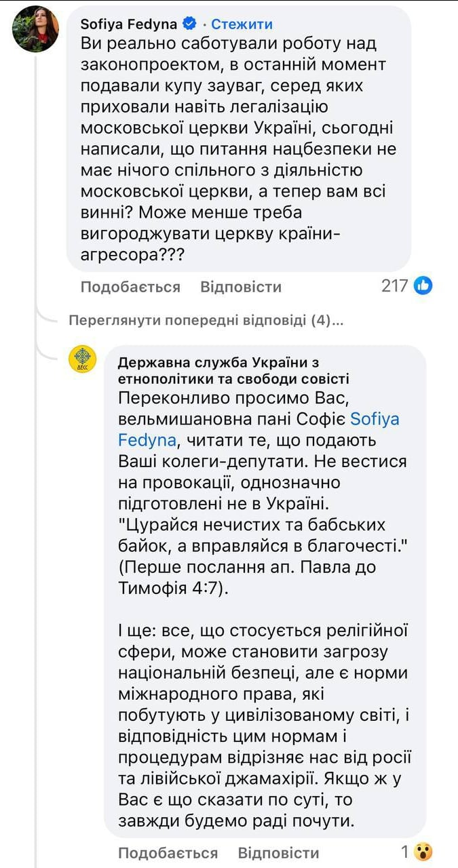Click the blue verified badge icon
The height and width of the screenshot is (868, 458).
click(x=190, y=24)
